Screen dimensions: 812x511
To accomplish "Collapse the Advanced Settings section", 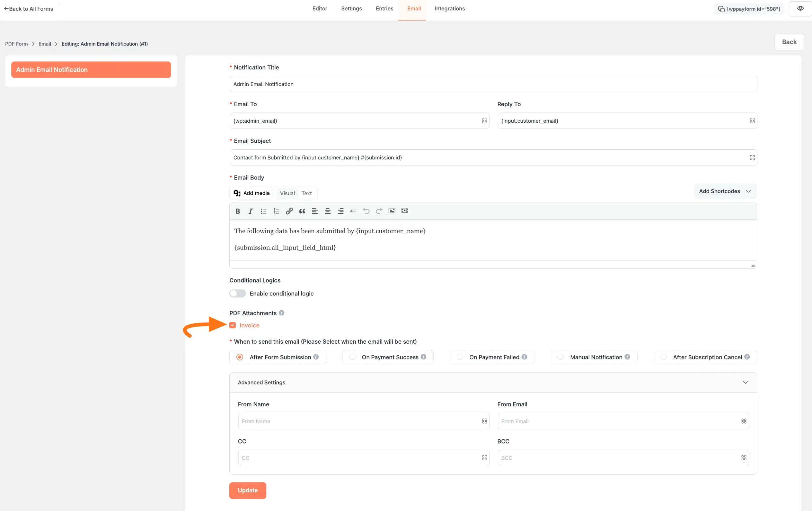I will pos(745,382).
